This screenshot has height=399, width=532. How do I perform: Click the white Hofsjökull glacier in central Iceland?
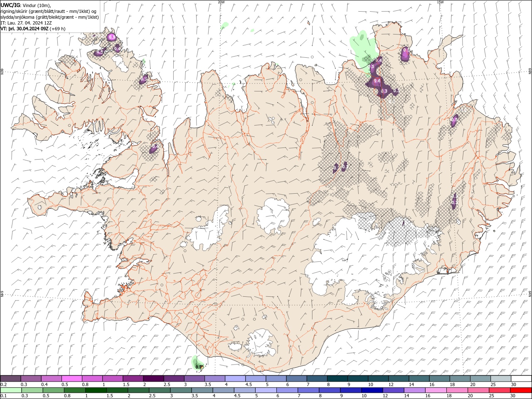point(273,215)
